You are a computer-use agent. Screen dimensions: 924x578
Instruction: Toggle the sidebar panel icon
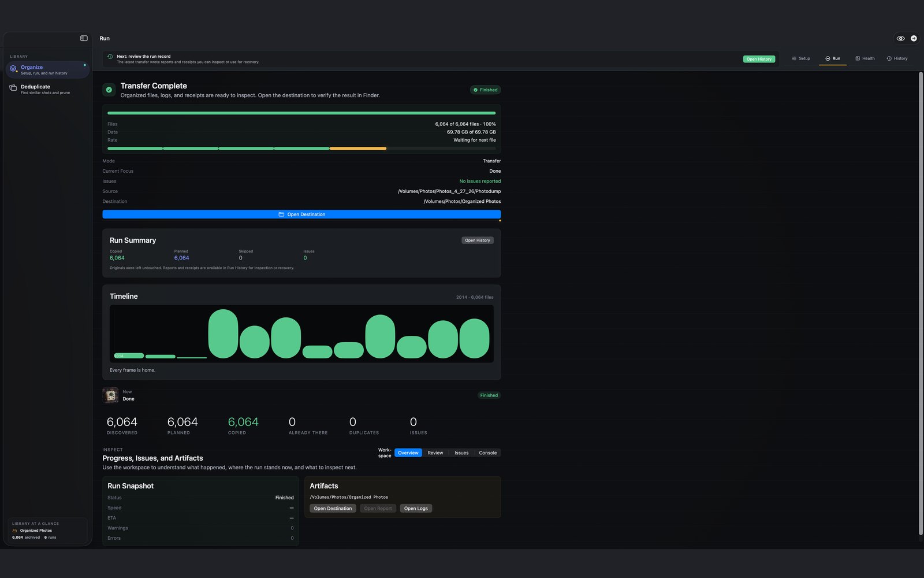(x=84, y=38)
